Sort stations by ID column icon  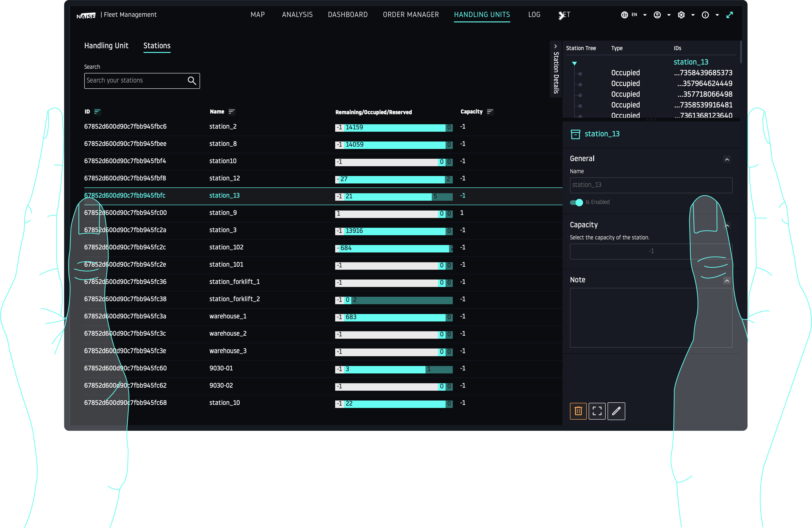97,112
